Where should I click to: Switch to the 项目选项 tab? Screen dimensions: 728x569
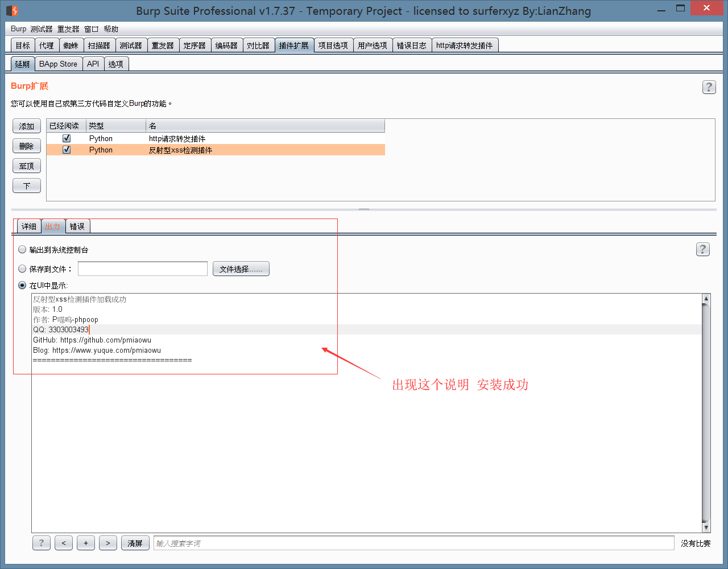click(x=333, y=46)
